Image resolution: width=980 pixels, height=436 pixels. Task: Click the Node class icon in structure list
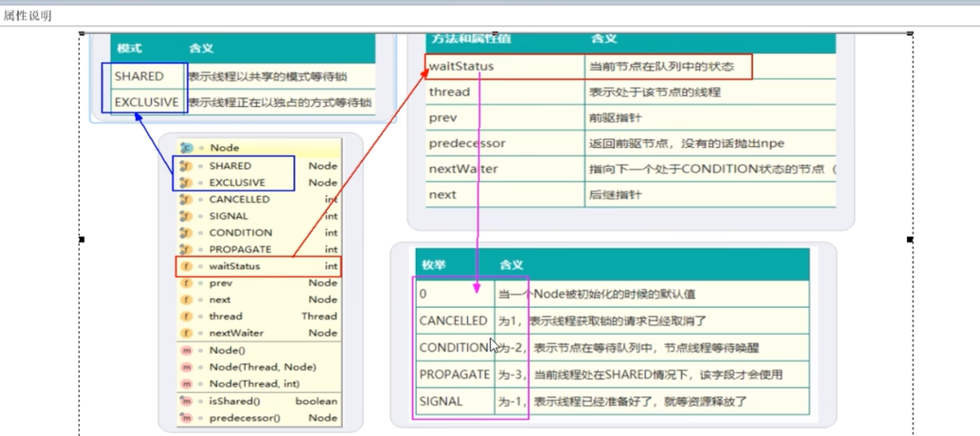coord(186,147)
